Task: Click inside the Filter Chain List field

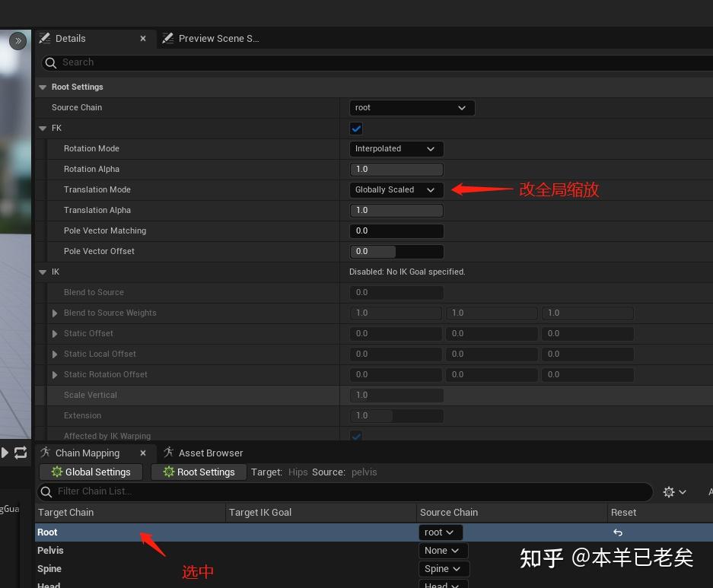Action: (x=152, y=491)
